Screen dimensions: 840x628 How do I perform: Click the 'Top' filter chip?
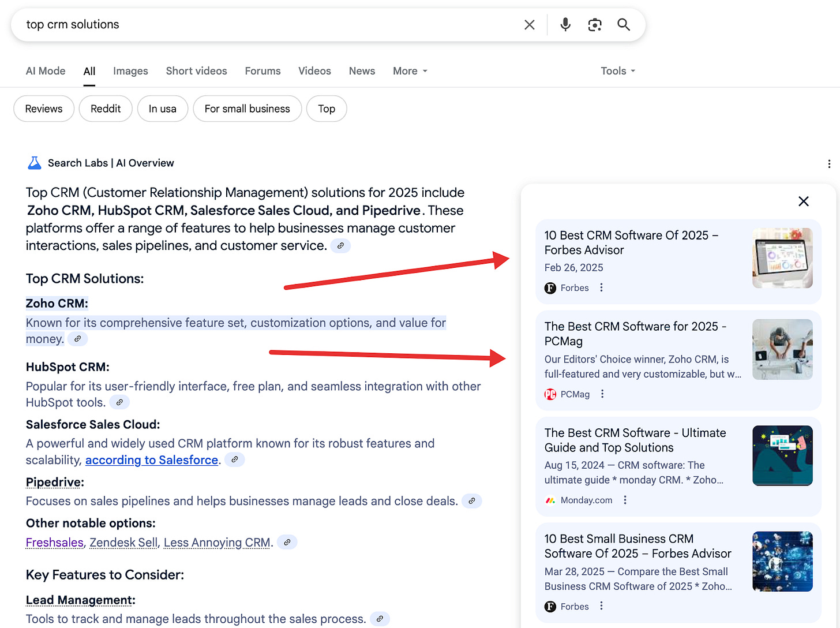coord(327,109)
